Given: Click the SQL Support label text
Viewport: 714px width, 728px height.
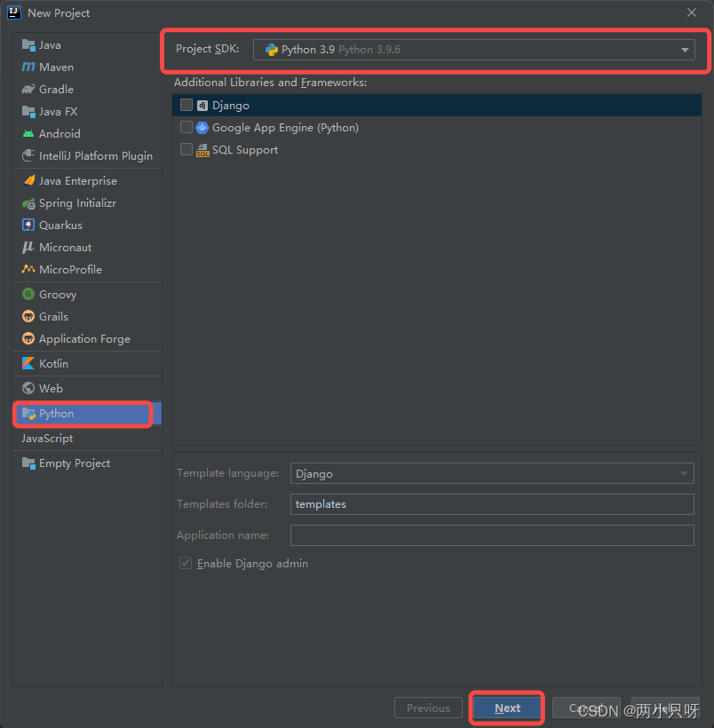Looking at the screenshot, I should (245, 150).
